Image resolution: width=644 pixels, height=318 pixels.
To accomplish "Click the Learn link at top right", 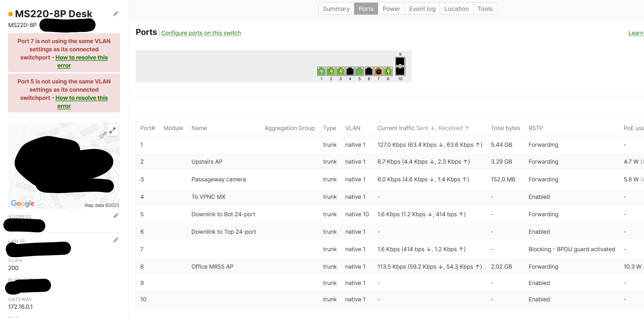I will [x=636, y=33].
